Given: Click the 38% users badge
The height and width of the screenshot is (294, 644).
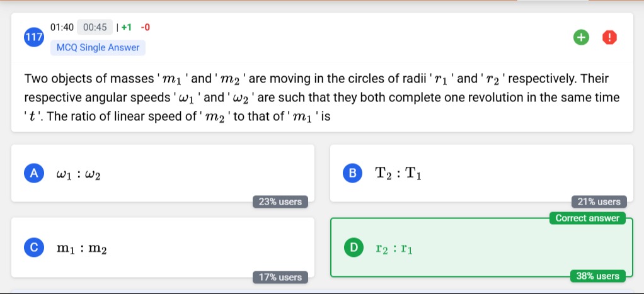Looking at the screenshot, I should click(x=597, y=276).
